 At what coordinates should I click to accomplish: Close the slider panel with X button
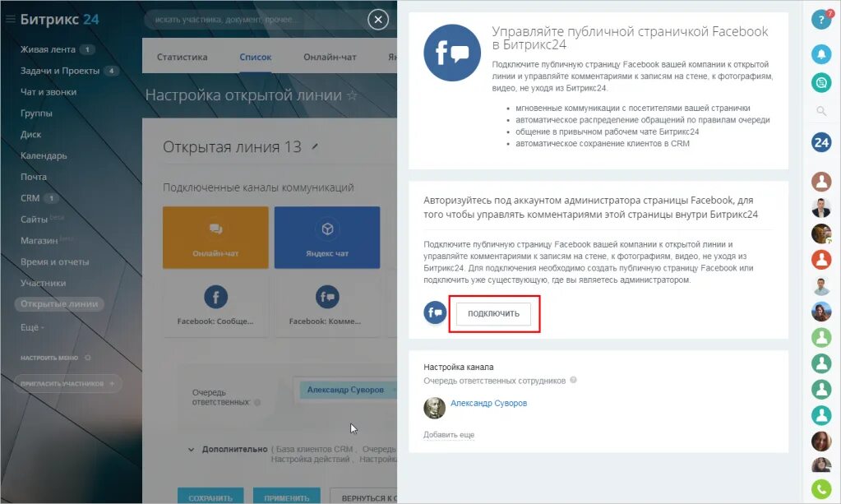pyautogui.click(x=378, y=20)
